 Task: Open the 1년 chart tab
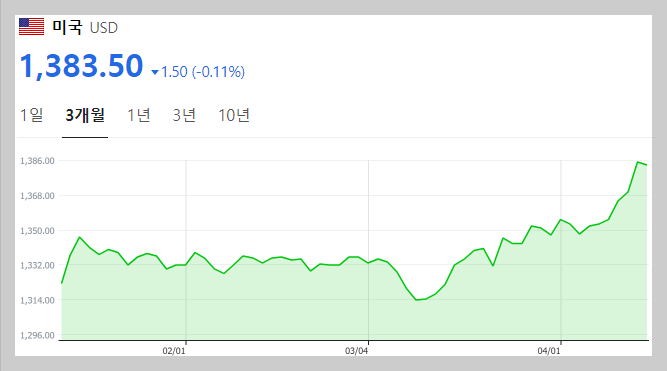point(139,115)
